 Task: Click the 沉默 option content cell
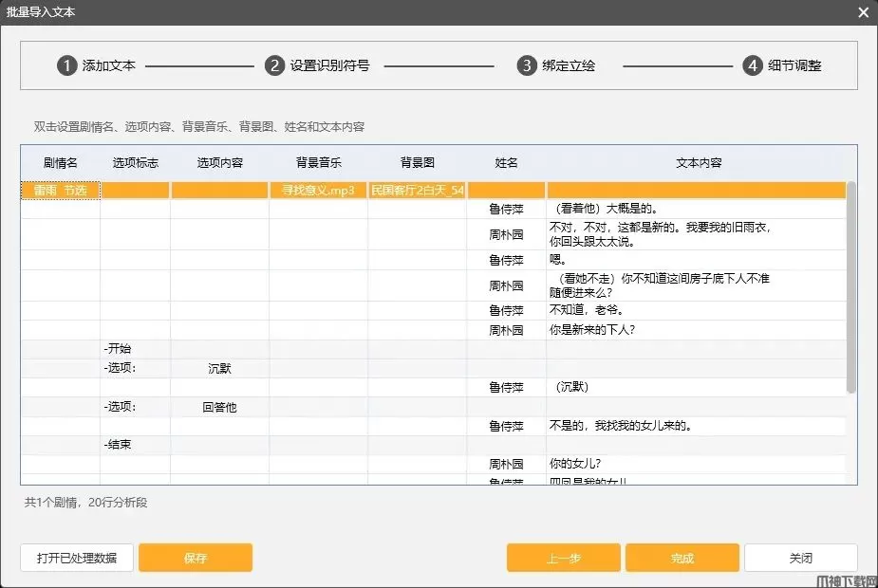(x=219, y=369)
